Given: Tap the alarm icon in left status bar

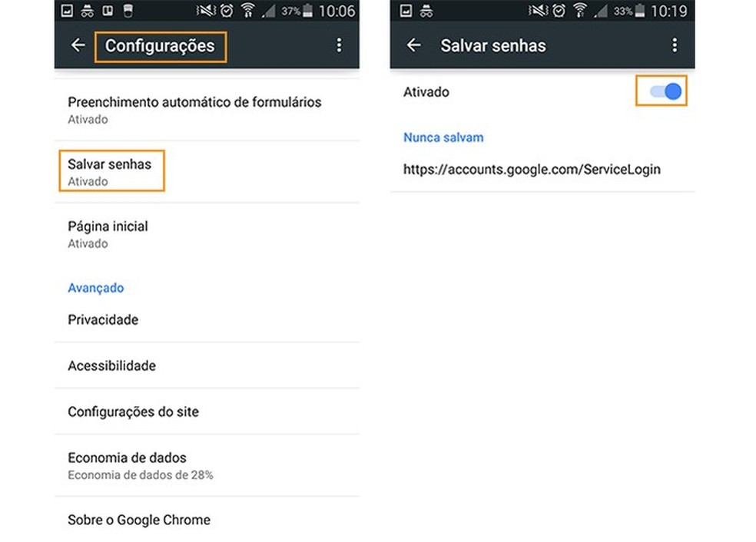Looking at the screenshot, I should click(x=227, y=11).
